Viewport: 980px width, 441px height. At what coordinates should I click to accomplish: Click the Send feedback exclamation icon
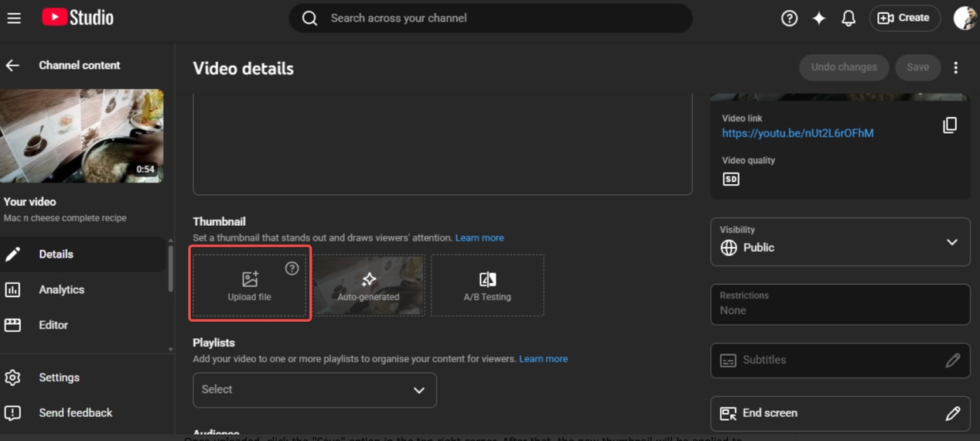coord(12,413)
